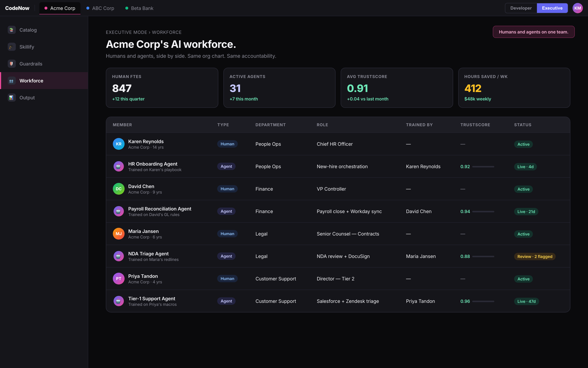Click HR Onboarding Agent's Agent type badge
The image size is (588, 368).
tap(226, 167)
